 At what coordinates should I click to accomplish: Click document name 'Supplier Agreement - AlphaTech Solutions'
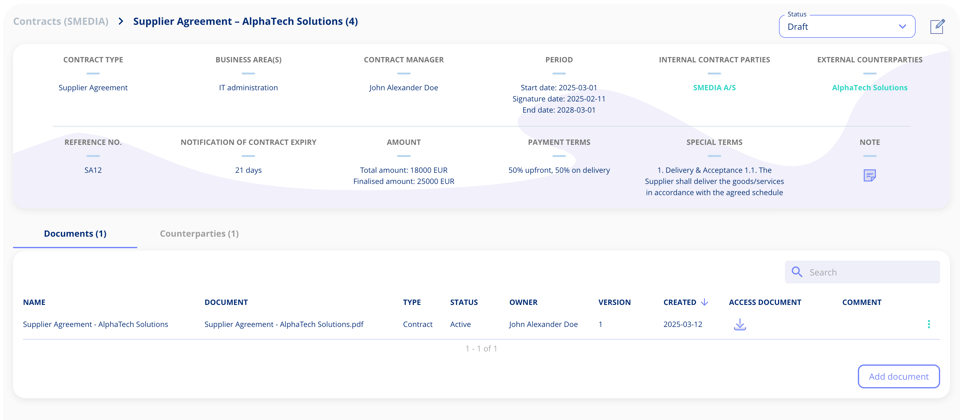pyautogui.click(x=96, y=324)
